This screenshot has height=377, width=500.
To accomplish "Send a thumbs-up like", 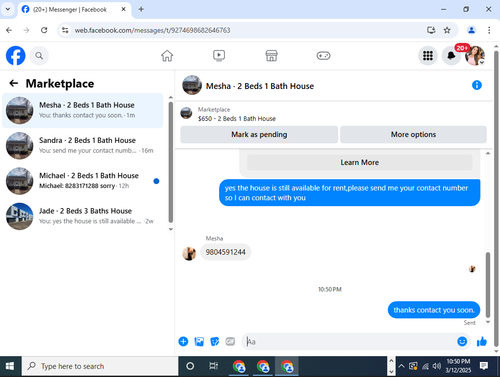I will pyautogui.click(x=482, y=341).
